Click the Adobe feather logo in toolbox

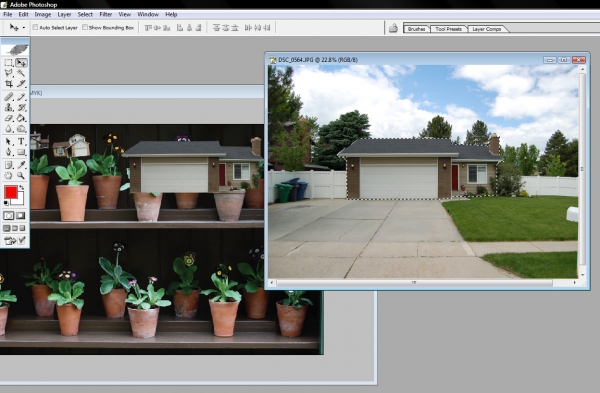(15, 49)
